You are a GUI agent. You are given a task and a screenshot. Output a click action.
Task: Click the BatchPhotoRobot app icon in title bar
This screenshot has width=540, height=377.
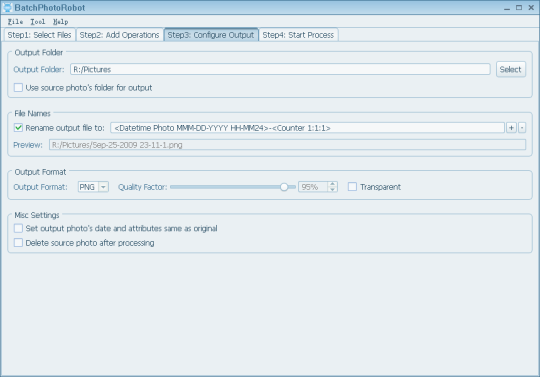click(x=7, y=7)
